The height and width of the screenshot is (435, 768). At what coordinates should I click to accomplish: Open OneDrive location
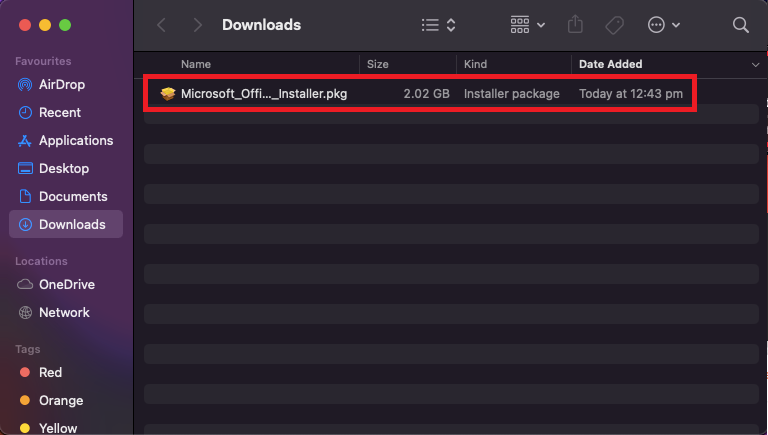[66, 285]
